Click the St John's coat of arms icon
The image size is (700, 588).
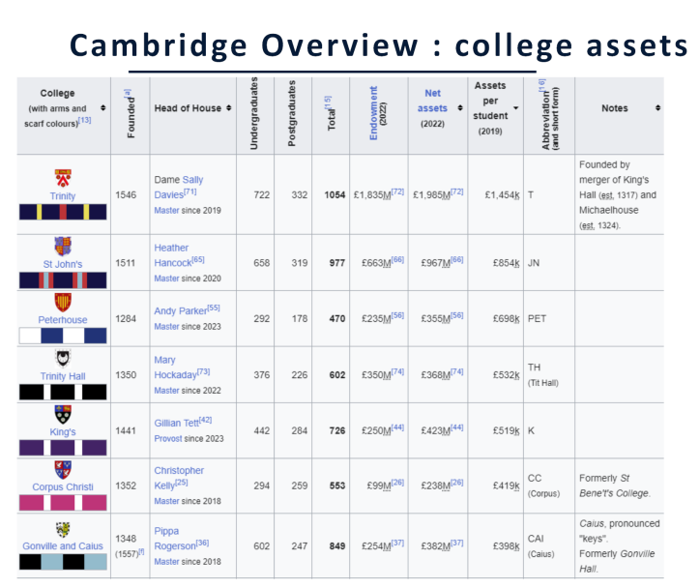tap(63, 246)
